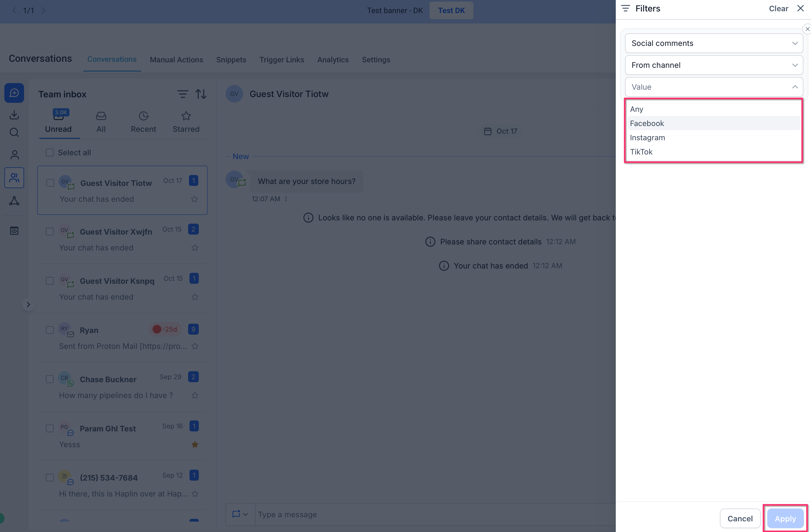Viewport: 811px width, 532px height.
Task: Choose Instagram from the value list
Action: coord(714,138)
